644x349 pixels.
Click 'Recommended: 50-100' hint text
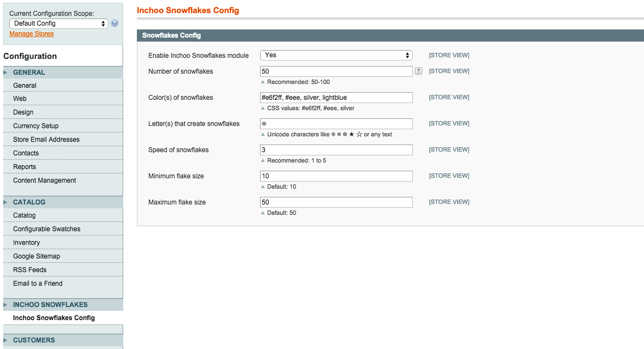[299, 82]
